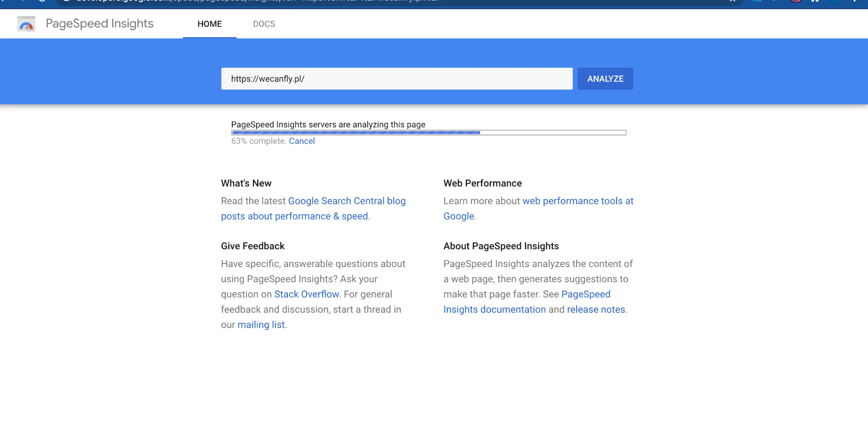The height and width of the screenshot is (438, 868).
Task: Click the PageSpeed Insights gauge logo
Action: (x=26, y=24)
